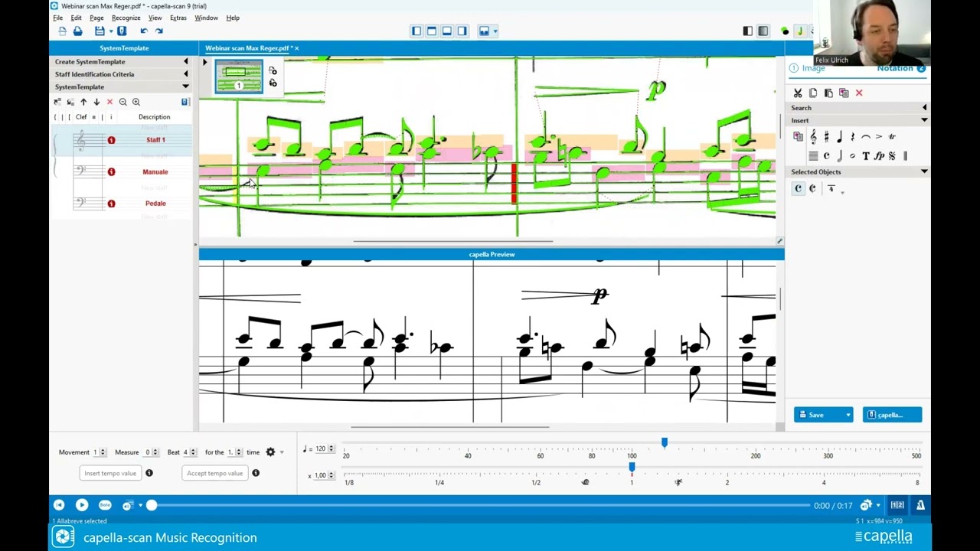Toggle the note overlay display button
Image resolution: width=980 pixels, height=551 pixels.
(799, 31)
